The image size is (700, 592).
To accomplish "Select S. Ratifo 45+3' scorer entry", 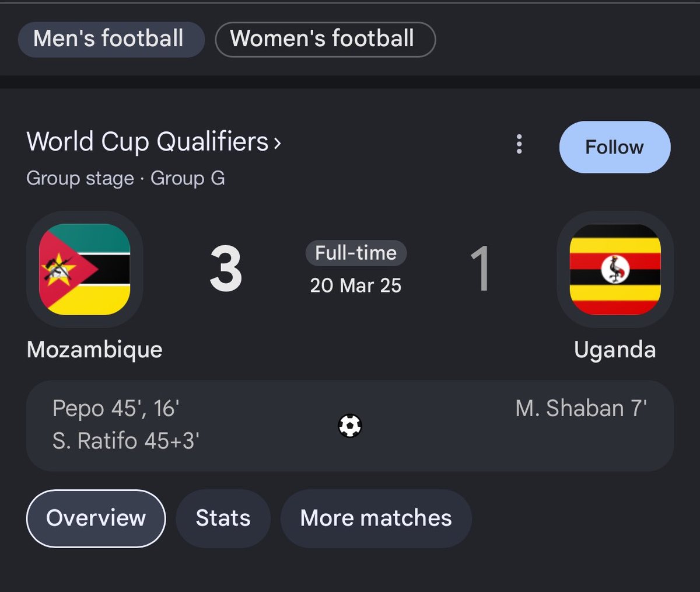I will 126,441.
